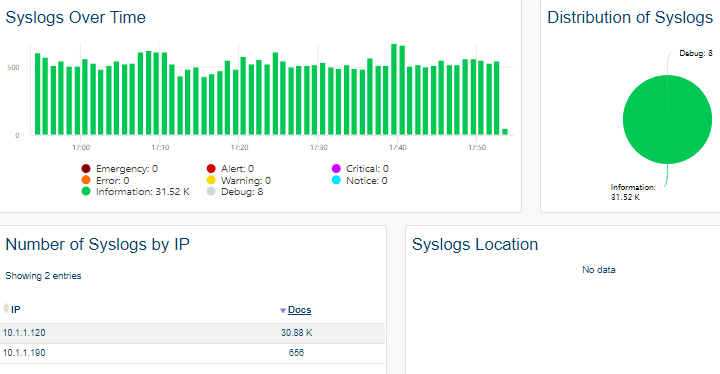Open the 10.1.1.190 table row
The image size is (720, 374).
(192, 353)
